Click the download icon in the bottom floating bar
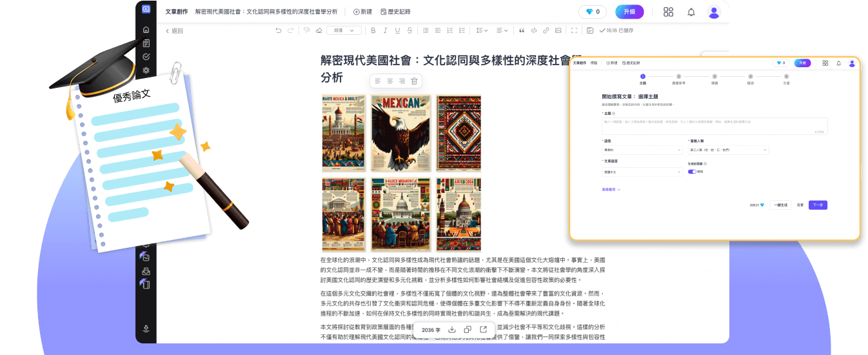The height and width of the screenshot is (355, 868). 452,330
